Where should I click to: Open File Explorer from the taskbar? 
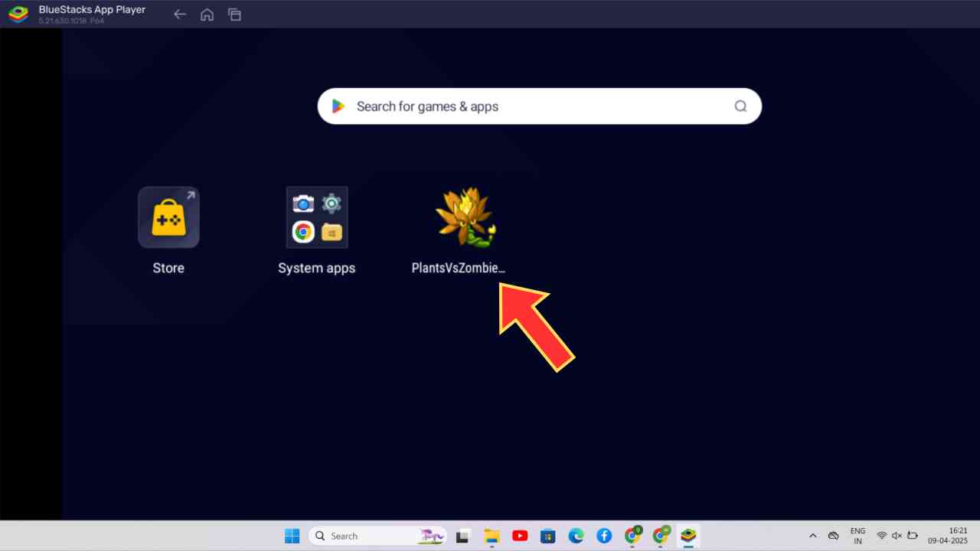pos(491,536)
